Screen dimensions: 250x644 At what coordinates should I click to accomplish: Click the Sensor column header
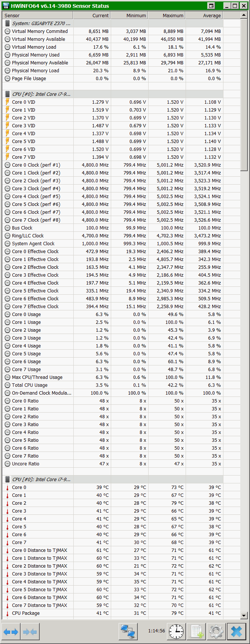(x=37, y=15)
